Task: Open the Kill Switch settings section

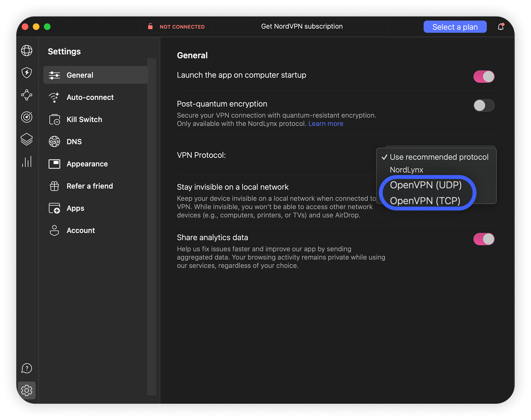Action: (x=84, y=120)
